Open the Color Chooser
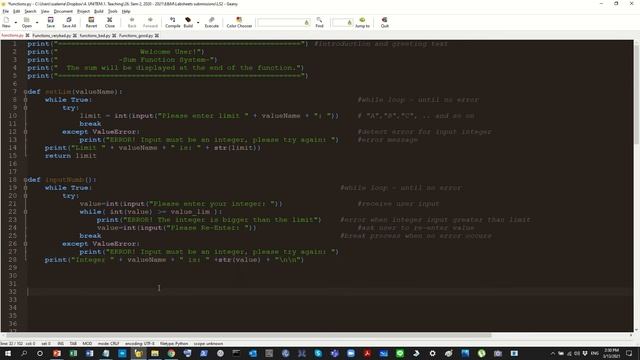640x360 pixels. pos(239,22)
